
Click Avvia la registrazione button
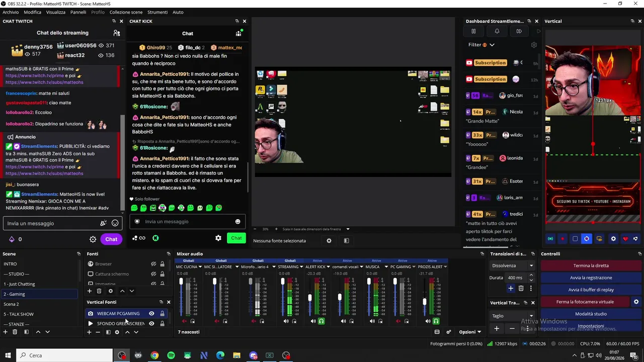coord(591,278)
